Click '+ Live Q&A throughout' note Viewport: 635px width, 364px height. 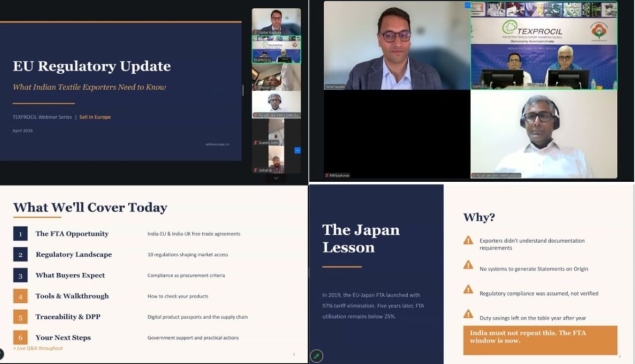tap(38, 348)
